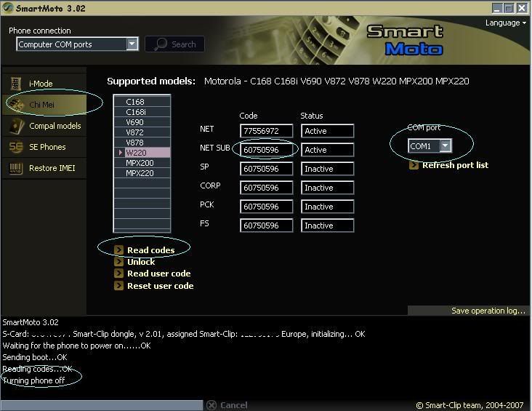Select model V878 in the list

142,143
